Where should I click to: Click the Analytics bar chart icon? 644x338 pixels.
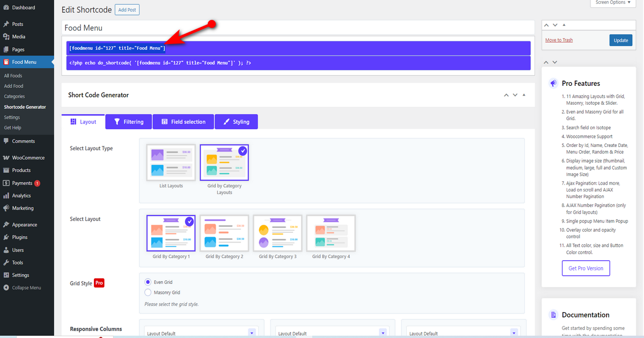click(x=6, y=196)
